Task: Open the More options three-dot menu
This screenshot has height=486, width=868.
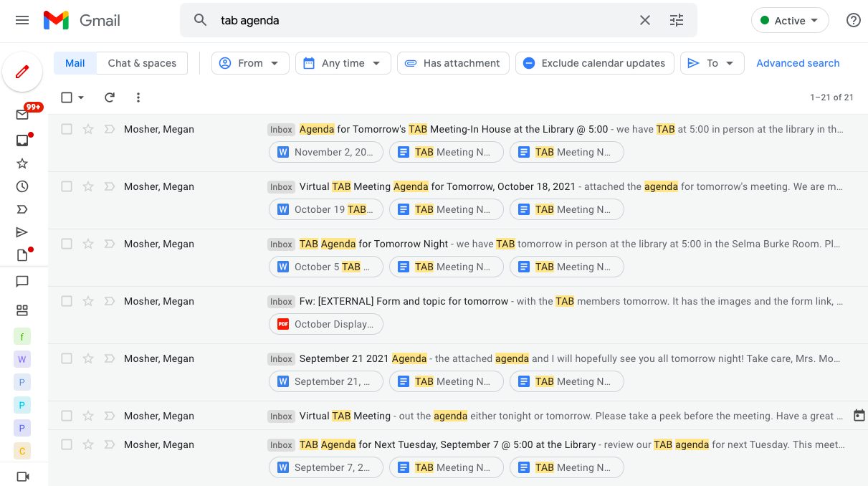Action: pos(138,97)
